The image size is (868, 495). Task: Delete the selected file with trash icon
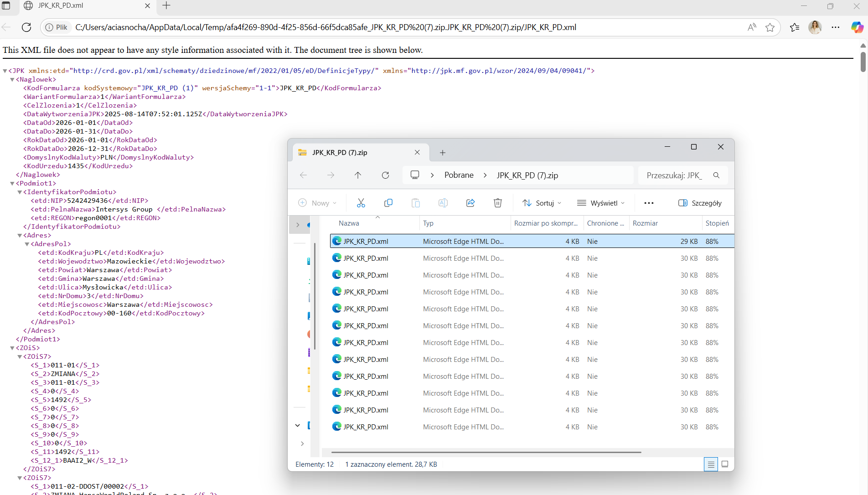497,203
